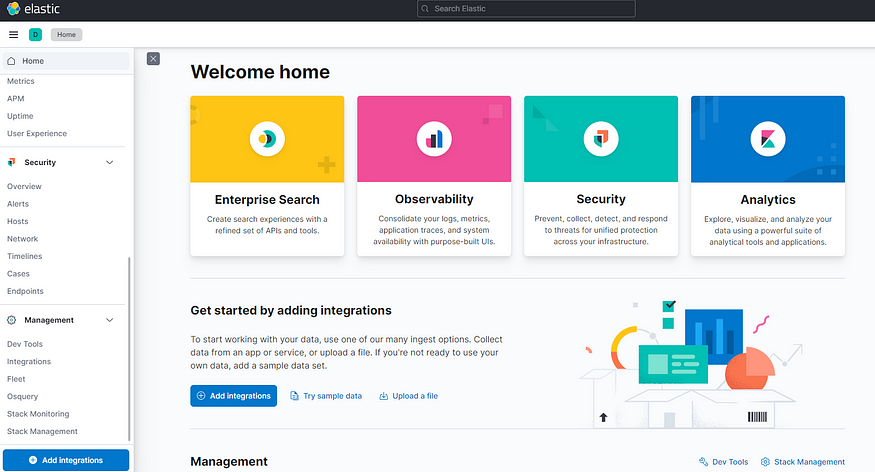Click the Home breadcrumb badge
The height and width of the screenshot is (472, 875).
(66, 35)
